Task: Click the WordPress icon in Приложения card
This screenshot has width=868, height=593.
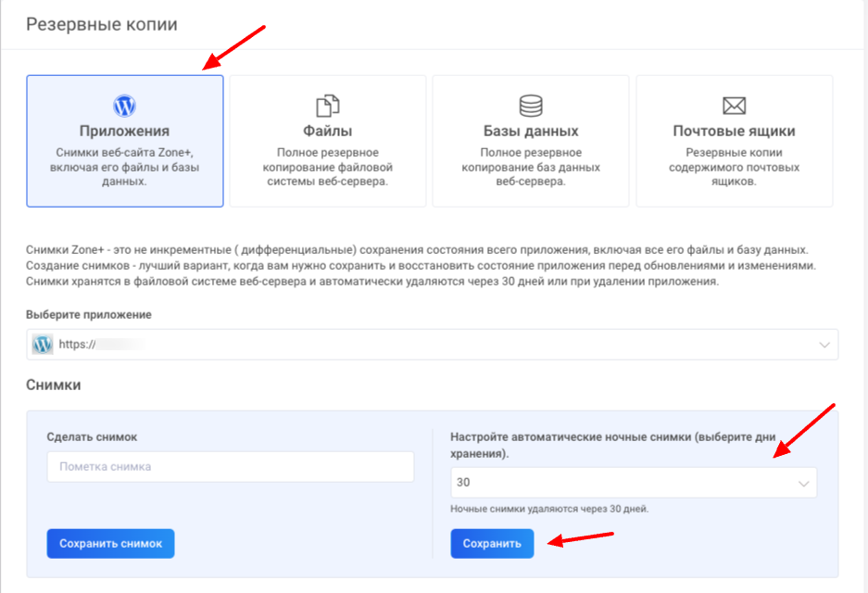Action: point(124,104)
